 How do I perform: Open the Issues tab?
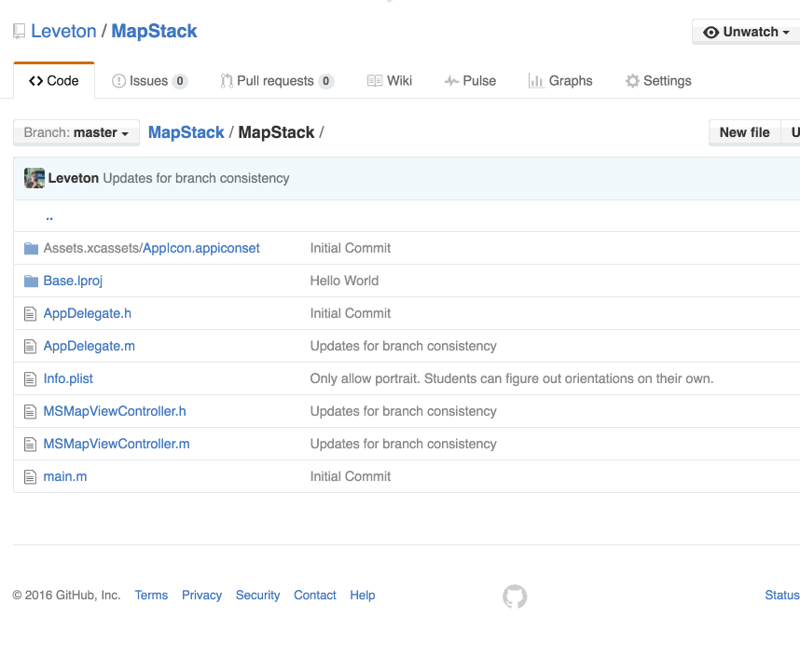[x=149, y=81]
